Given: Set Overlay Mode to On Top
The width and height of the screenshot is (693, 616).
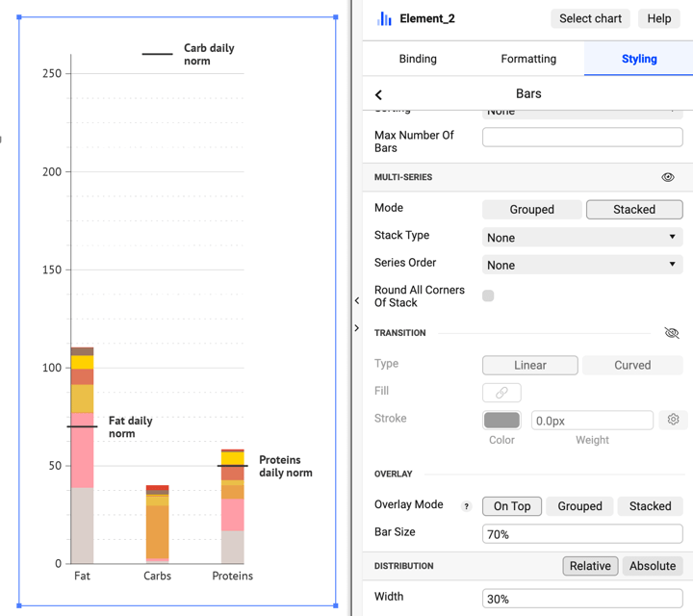Looking at the screenshot, I should [512, 506].
